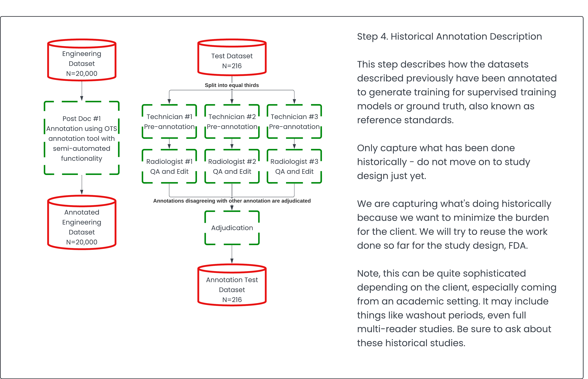The height and width of the screenshot is (379, 588).
Task: Click paragraph starting 'We are capturing'
Action: [x=454, y=224]
